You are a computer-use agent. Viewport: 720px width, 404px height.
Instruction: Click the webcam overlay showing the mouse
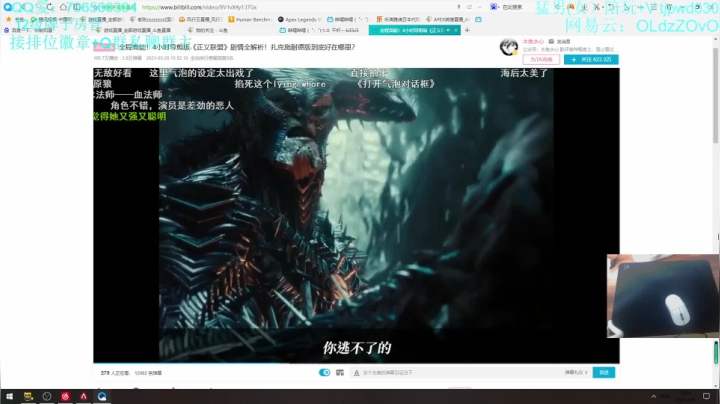point(663,296)
